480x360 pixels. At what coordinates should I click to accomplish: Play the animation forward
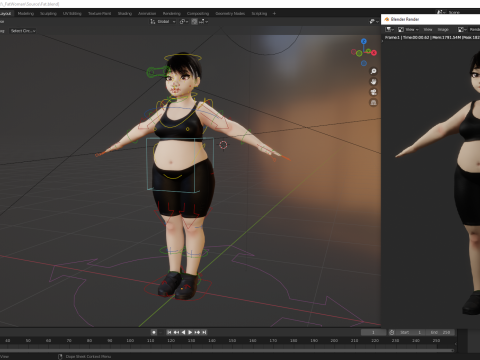point(190,332)
